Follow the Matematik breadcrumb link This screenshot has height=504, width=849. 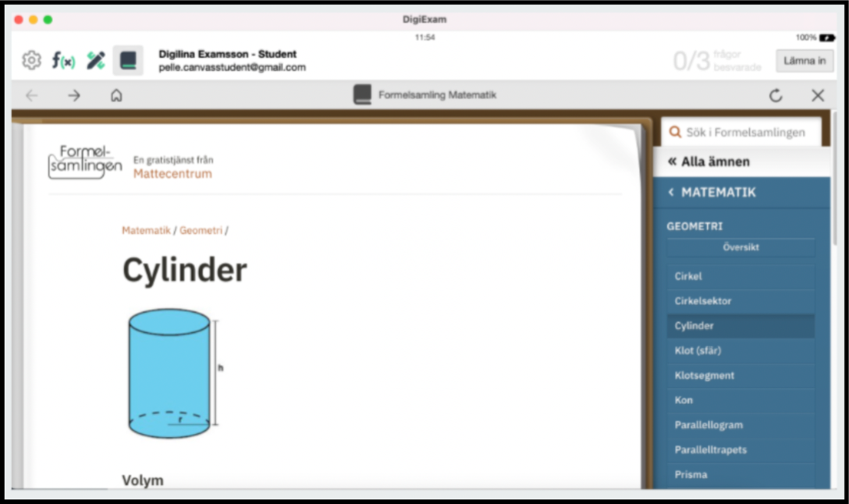click(x=146, y=231)
